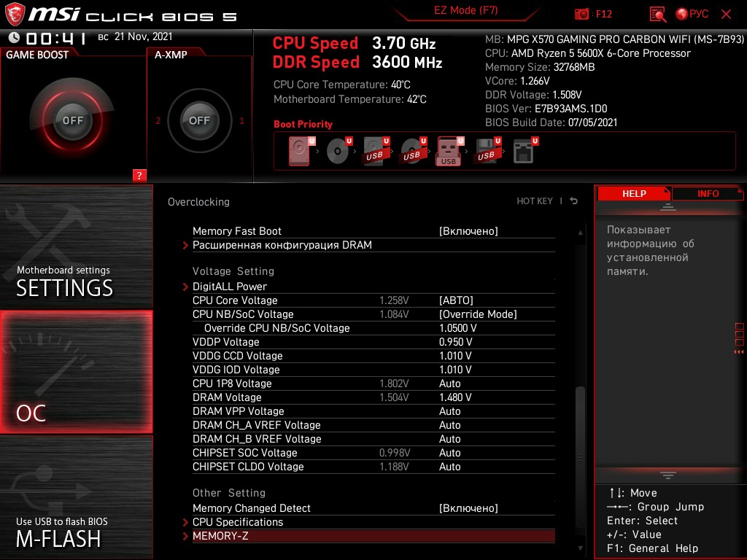Click the help panel bottom collapse handle
This screenshot has width=747, height=560.
[x=668, y=475]
